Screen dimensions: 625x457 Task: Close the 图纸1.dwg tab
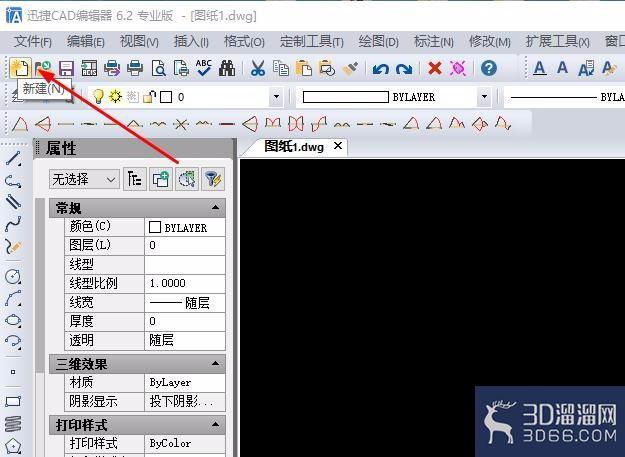(x=338, y=146)
